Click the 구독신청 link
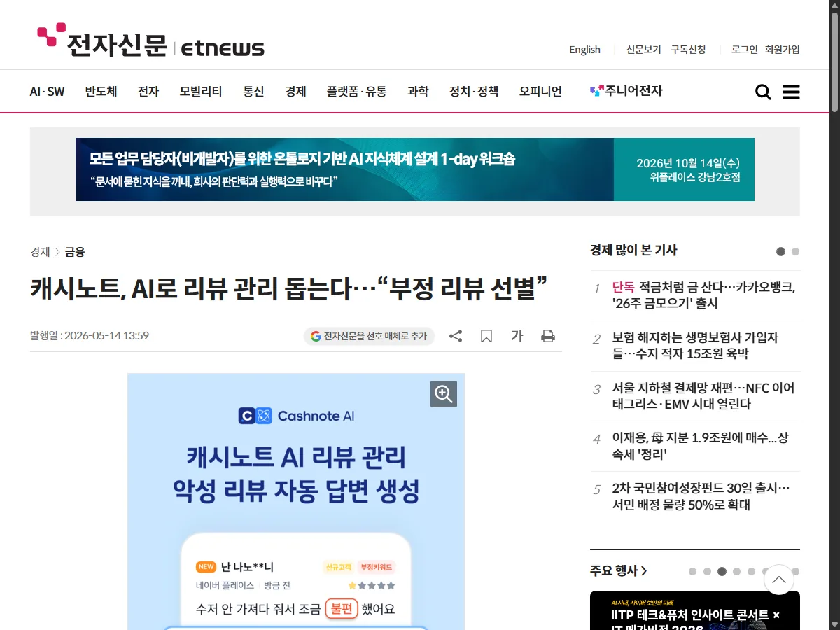 (688, 50)
